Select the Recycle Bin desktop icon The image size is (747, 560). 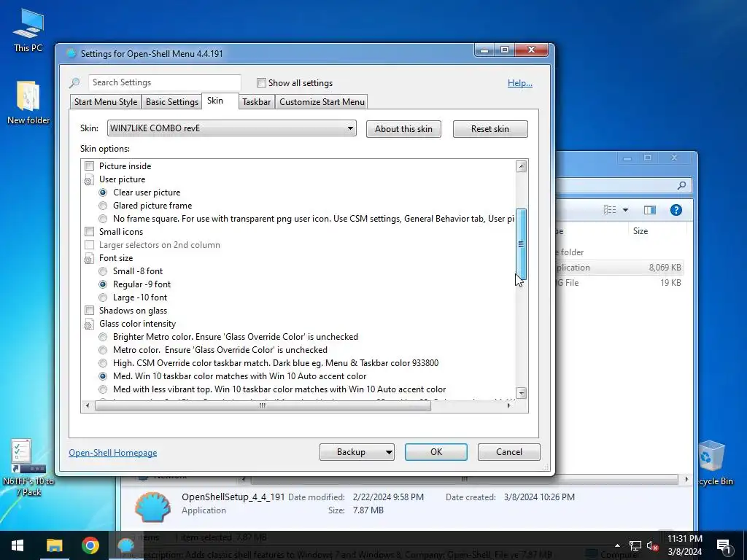[x=713, y=463]
